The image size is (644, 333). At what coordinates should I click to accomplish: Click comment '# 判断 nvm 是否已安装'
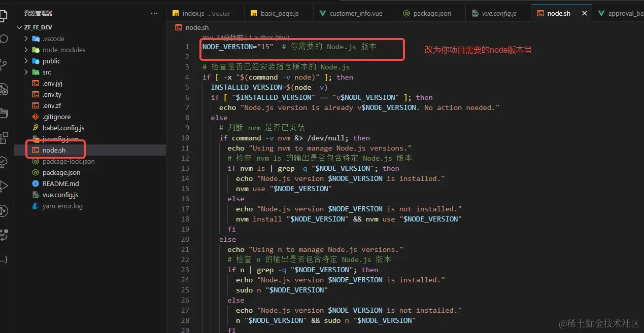coord(262,128)
